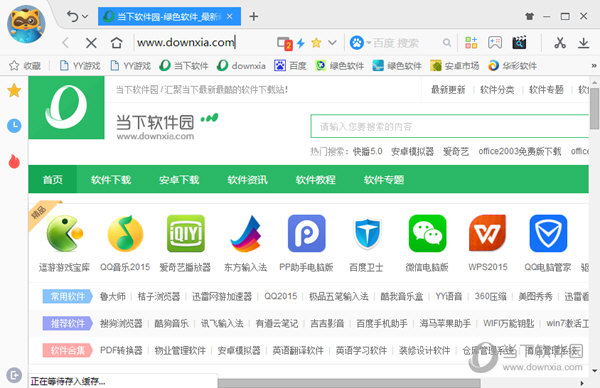600x388 pixels.
Task: Bookmark this page with star icon
Action: coord(316,42)
